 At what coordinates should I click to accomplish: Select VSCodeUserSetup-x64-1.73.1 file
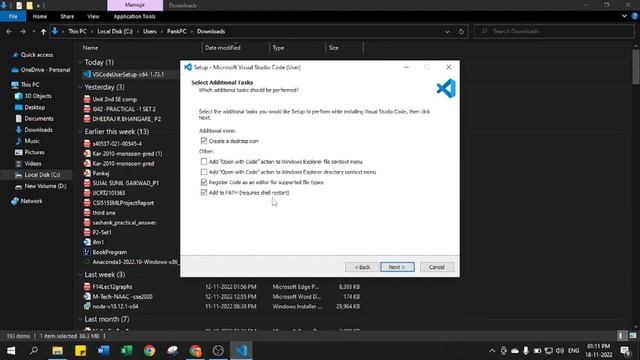128,74
